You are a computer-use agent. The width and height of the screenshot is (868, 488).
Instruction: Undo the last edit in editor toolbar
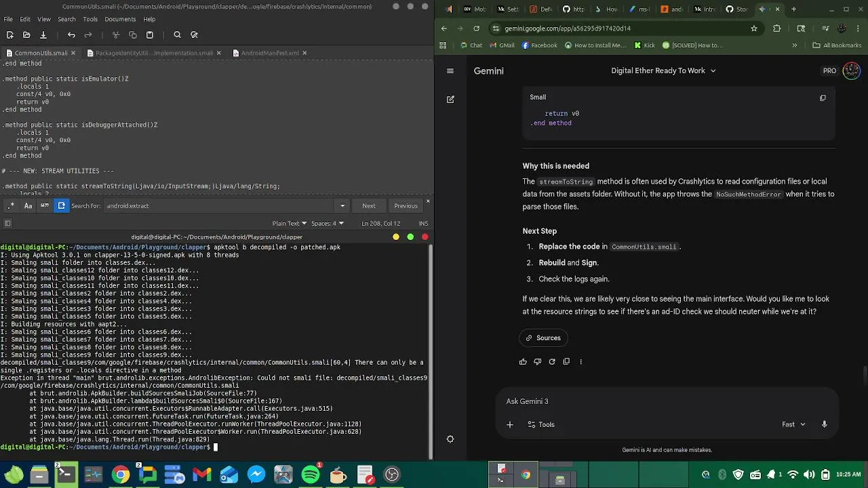click(71, 35)
